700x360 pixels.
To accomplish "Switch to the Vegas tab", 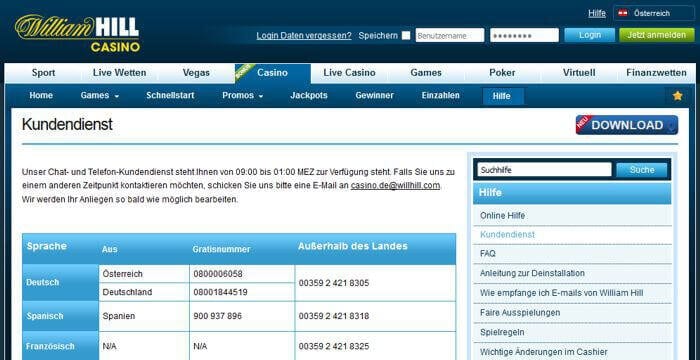I will (196, 73).
